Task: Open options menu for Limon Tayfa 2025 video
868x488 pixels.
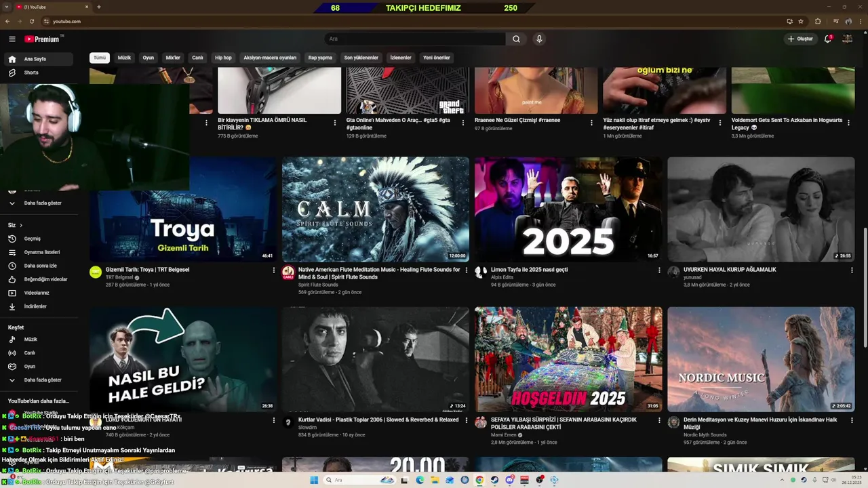Action: point(659,270)
